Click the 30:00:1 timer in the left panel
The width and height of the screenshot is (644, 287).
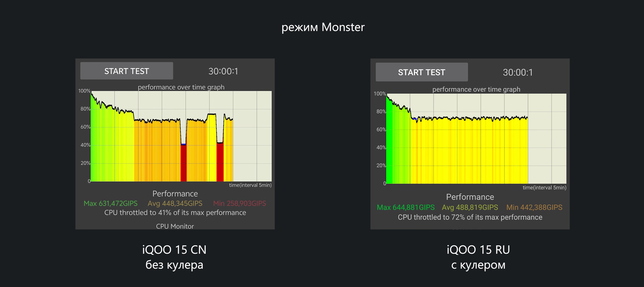tap(223, 71)
